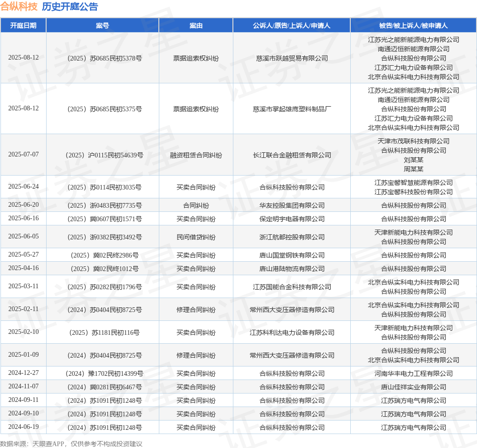Viewport: 477px width, 448px height.
Task: Click case number (2024)冀0281民初6467号
Action: tap(105, 387)
